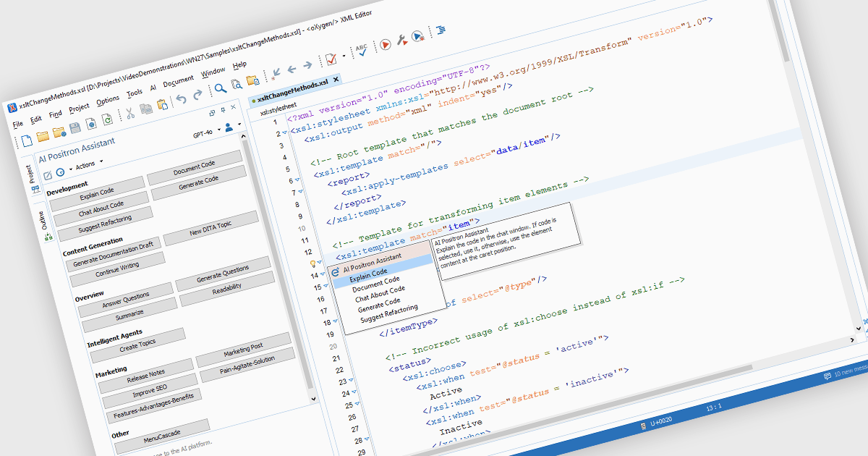868x456 pixels.
Task: Click the Validate red checkmark icon
Action: [x=331, y=59]
